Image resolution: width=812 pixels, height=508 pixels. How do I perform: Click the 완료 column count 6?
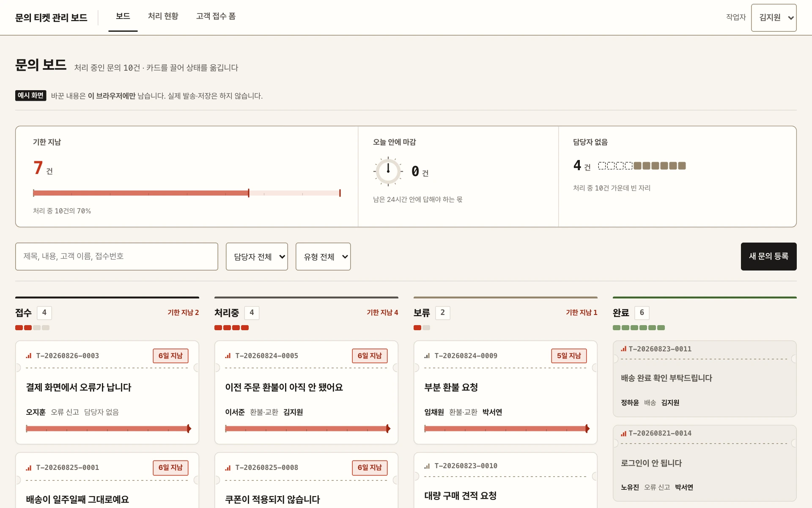pos(642,313)
